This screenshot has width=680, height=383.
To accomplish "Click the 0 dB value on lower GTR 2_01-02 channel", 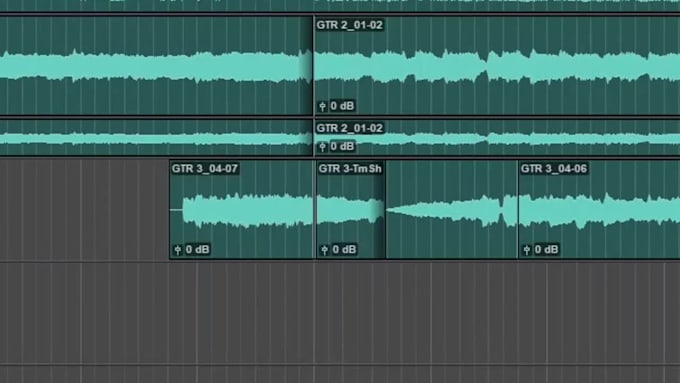I will coord(342,147).
